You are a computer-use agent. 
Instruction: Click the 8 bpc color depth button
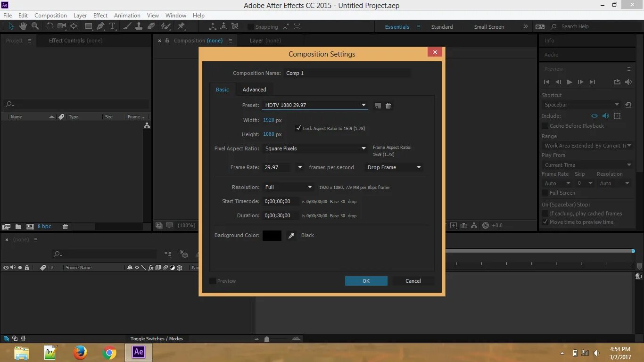click(x=44, y=227)
